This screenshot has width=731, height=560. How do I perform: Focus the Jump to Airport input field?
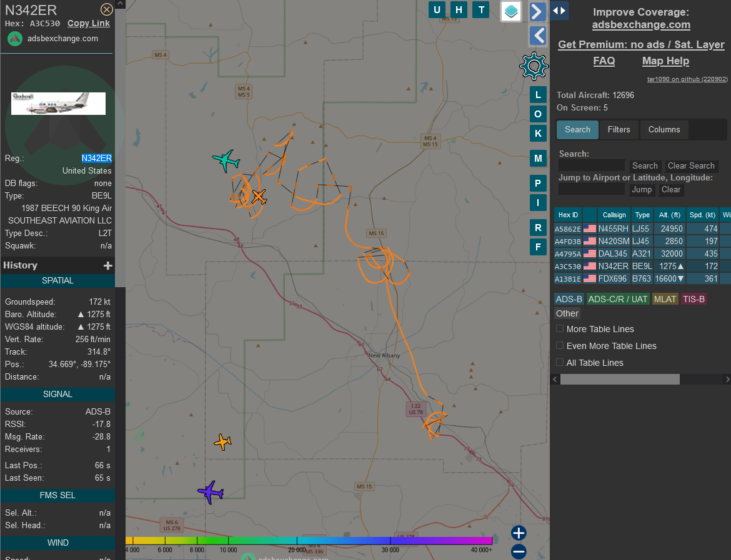pyautogui.click(x=592, y=190)
